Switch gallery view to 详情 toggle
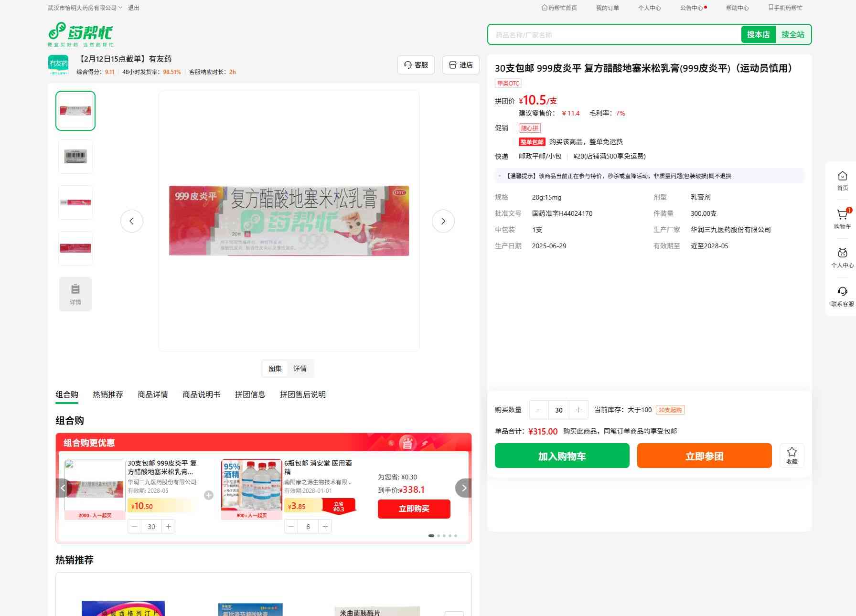Image resolution: width=856 pixels, height=616 pixels. [x=300, y=369]
